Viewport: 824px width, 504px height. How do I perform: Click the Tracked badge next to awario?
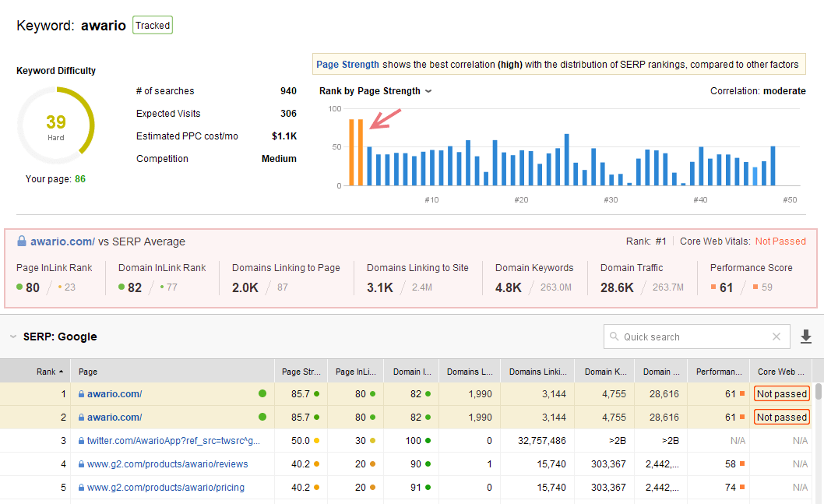pyautogui.click(x=153, y=25)
